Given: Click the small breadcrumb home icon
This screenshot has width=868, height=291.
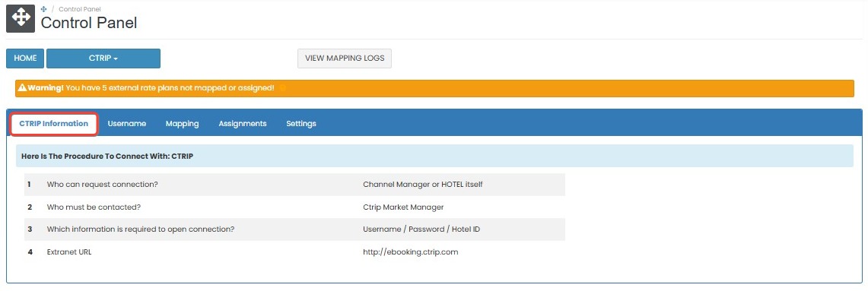Looking at the screenshot, I should (x=43, y=9).
